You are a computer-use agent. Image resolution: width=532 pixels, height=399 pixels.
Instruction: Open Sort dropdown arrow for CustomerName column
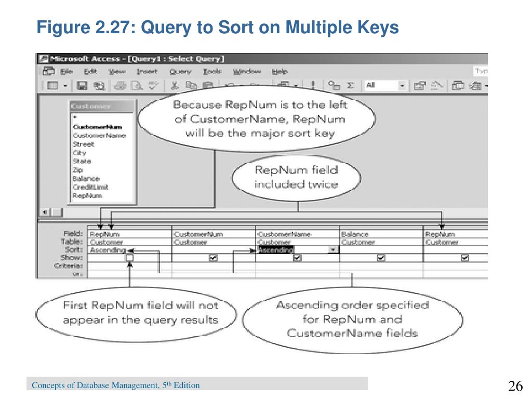tap(333, 250)
